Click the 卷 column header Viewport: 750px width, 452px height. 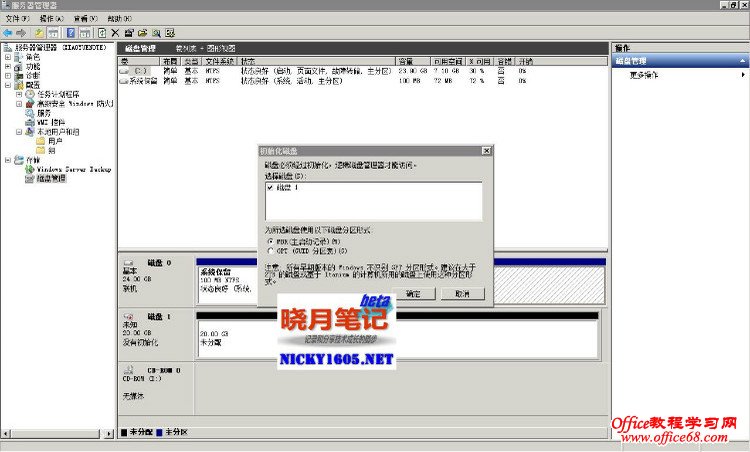tap(139, 61)
